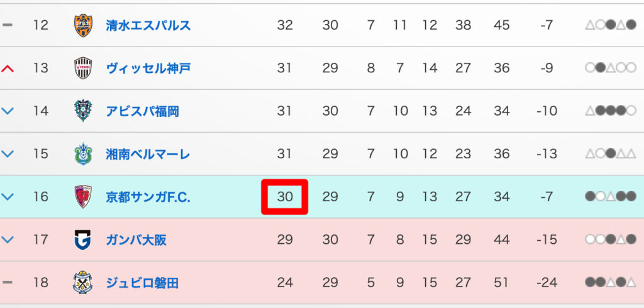Click the blue down arrow beside rank 17

coord(8,240)
